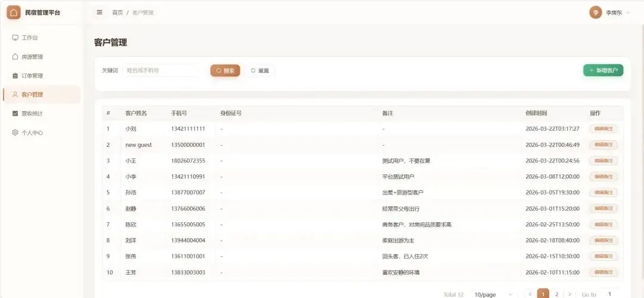644x298 pixels.
Task: Click the house logo icon of 民宿管理平台
Action: click(14, 13)
